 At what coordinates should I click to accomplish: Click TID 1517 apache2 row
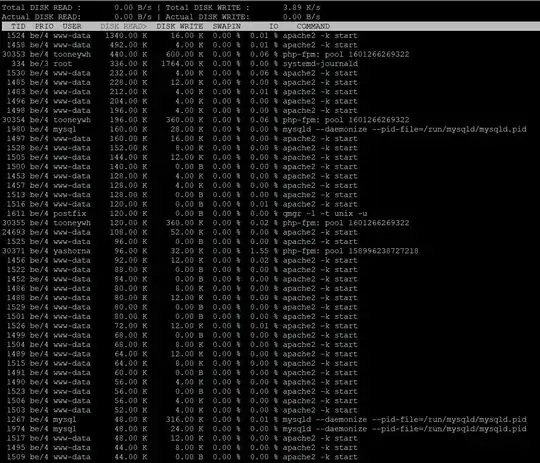click(x=16, y=438)
